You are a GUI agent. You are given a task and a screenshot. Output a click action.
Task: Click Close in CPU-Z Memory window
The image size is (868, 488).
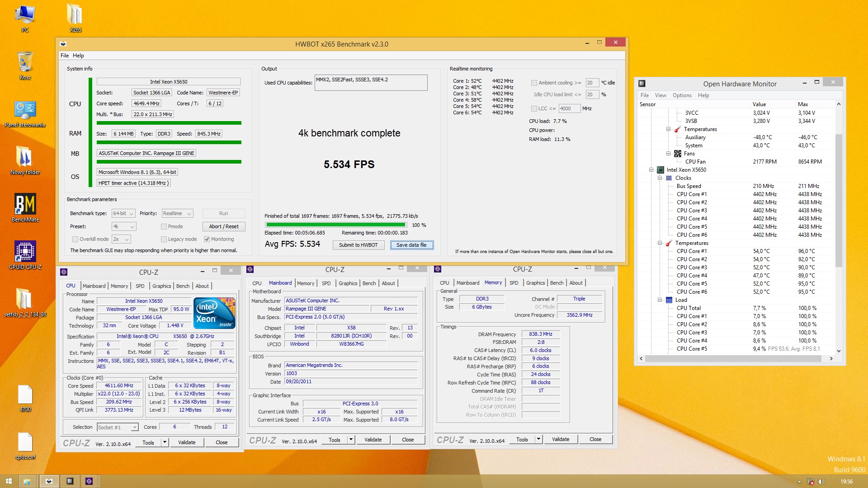(x=595, y=439)
